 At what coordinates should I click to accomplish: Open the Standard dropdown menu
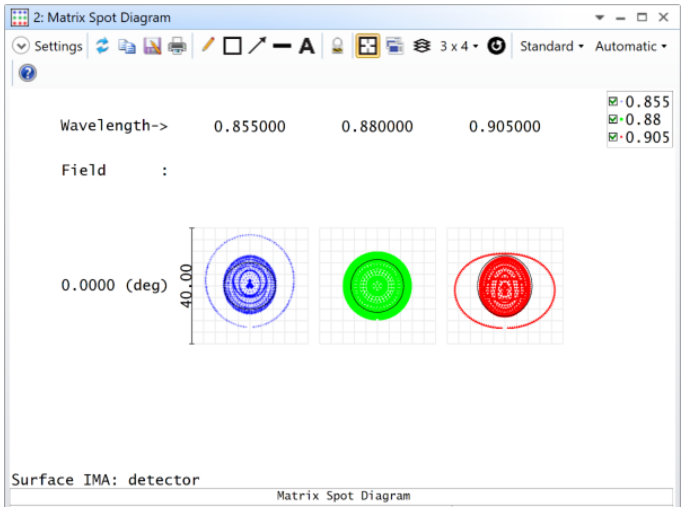551,46
